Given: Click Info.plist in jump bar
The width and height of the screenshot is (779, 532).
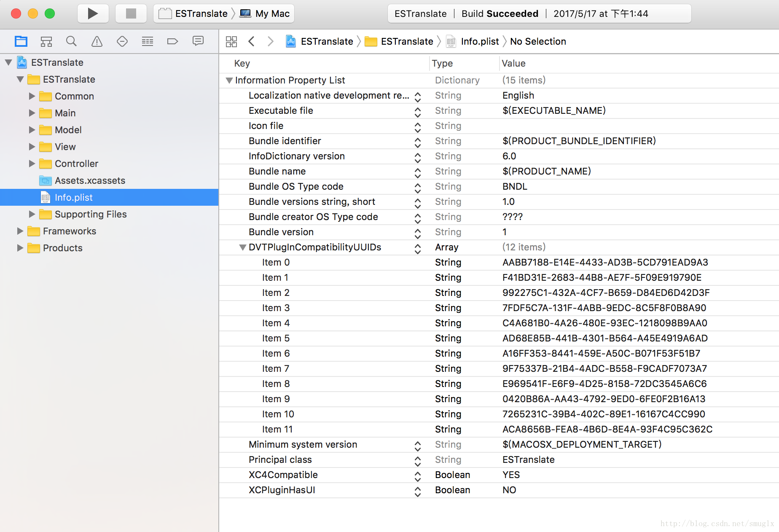Looking at the screenshot, I should 473,41.
